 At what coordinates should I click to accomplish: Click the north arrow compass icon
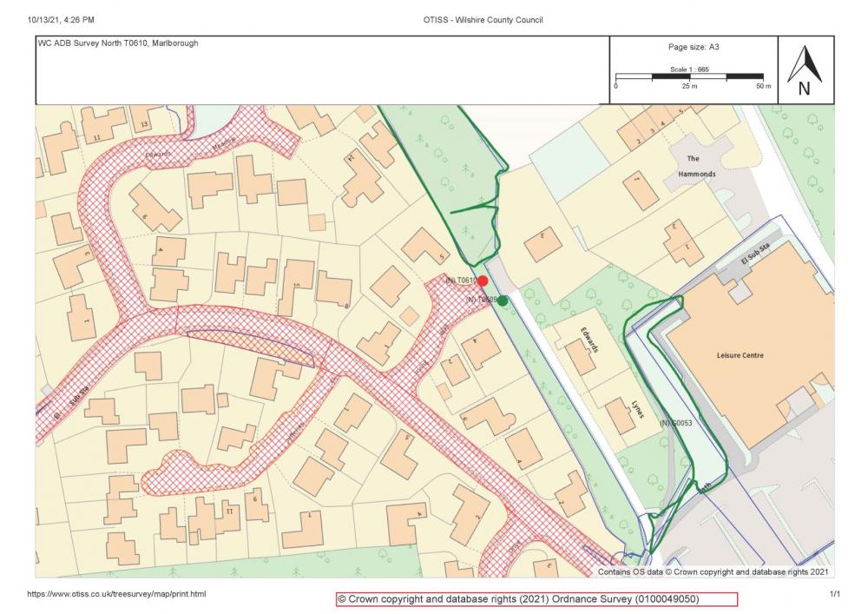tap(805, 70)
